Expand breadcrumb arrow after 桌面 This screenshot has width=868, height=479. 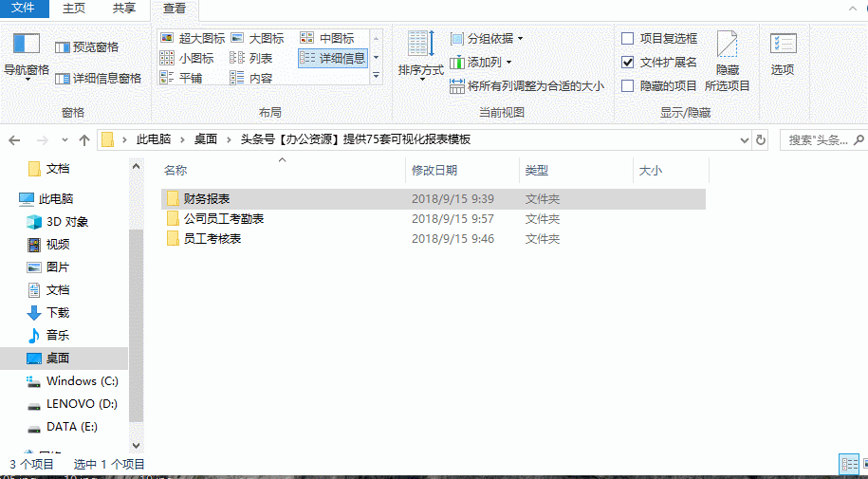tap(229, 139)
